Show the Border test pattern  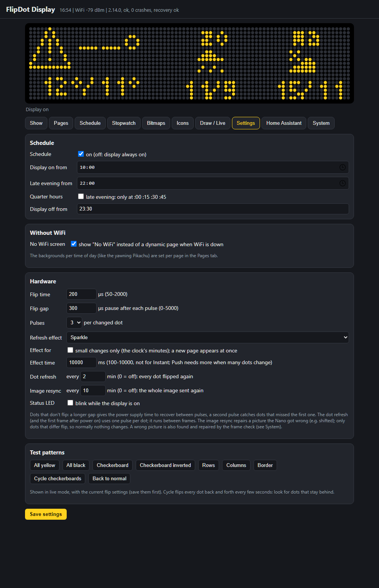tap(265, 465)
